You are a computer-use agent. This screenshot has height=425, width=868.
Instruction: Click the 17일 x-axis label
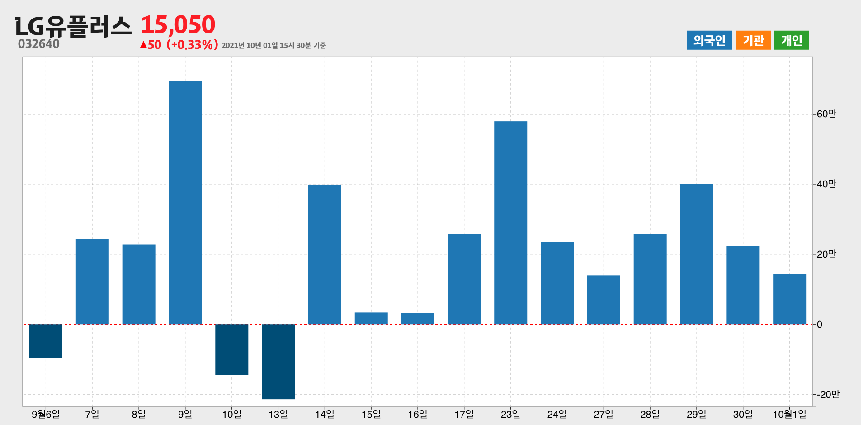[464, 414]
